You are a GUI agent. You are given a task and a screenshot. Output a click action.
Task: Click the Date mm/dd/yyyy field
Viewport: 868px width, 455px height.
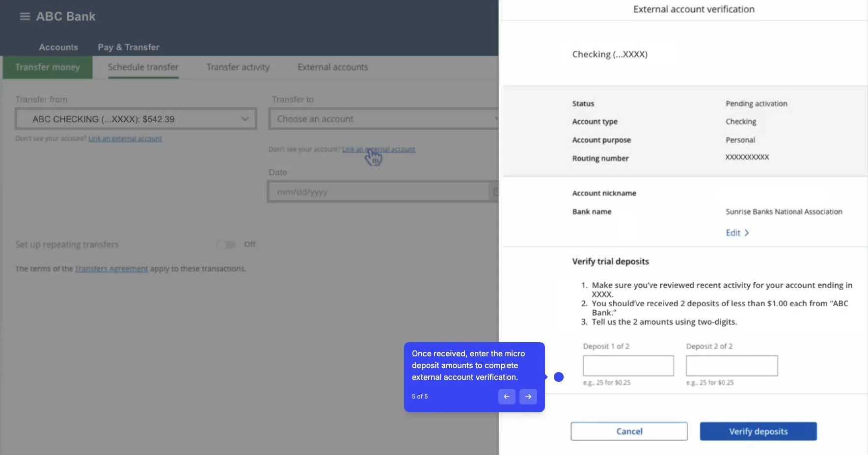383,192
